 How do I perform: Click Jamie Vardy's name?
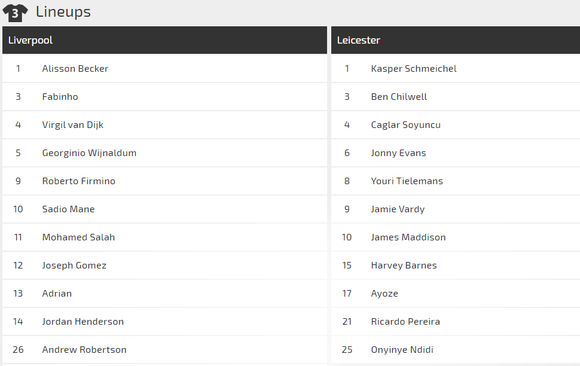(398, 209)
